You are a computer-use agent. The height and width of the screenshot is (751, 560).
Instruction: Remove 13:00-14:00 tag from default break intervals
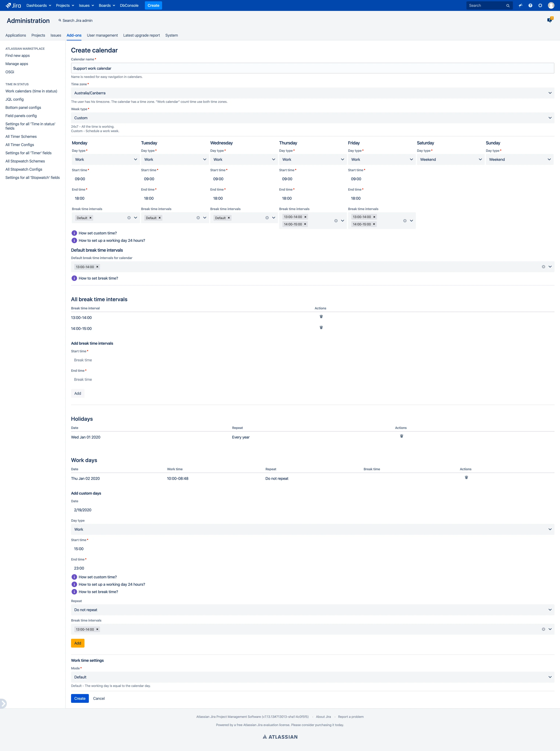click(x=97, y=267)
